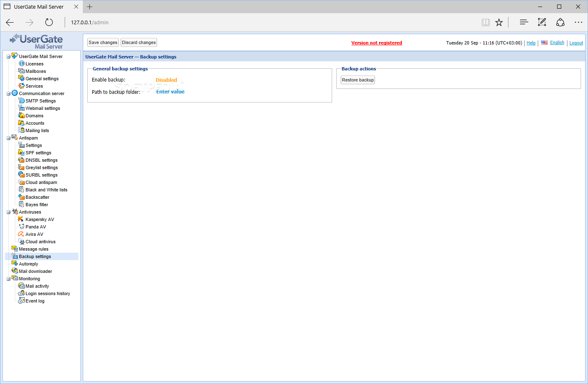Click the Backscatter icon
This screenshot has width=588, height=384.
click(21, 197)
